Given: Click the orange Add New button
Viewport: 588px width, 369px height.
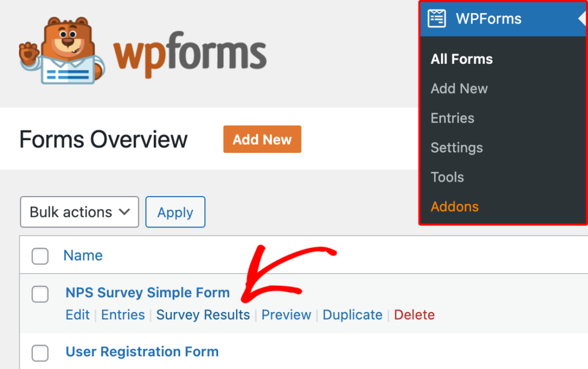Looking at the screenshot, I should (x=262, y=139).
